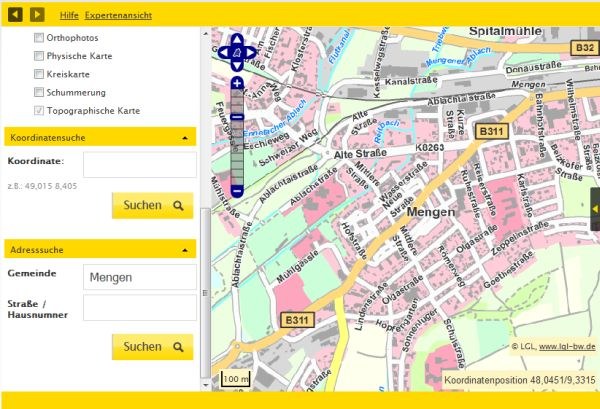
Task: Click the Zeppelinstraße label on map
Action: 520,238
